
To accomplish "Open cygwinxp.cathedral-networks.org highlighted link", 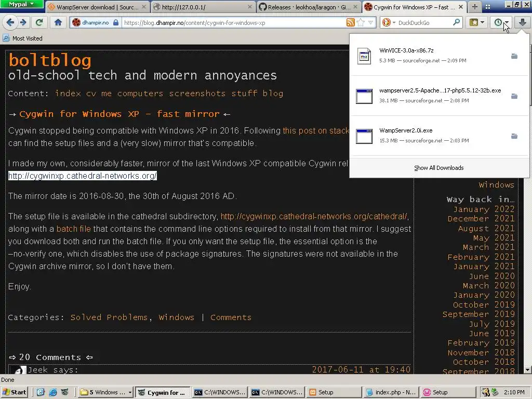I will coord(83,176).
